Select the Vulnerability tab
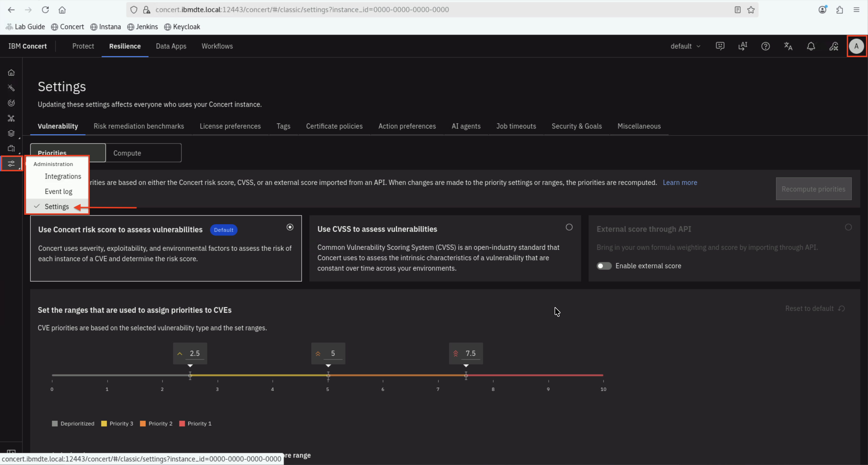The width and height of the screenshot is (868, 465). click(58, 126)
